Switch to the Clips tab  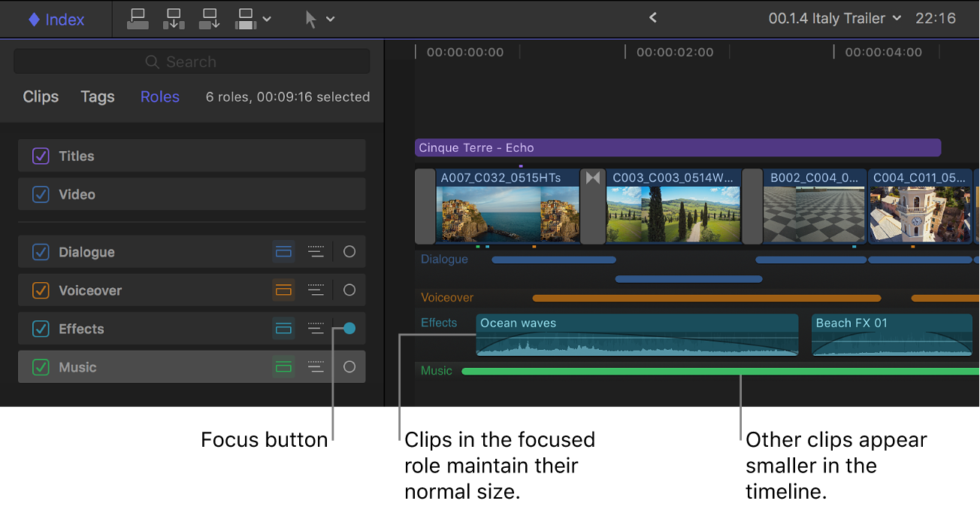(x=40, y=96)
